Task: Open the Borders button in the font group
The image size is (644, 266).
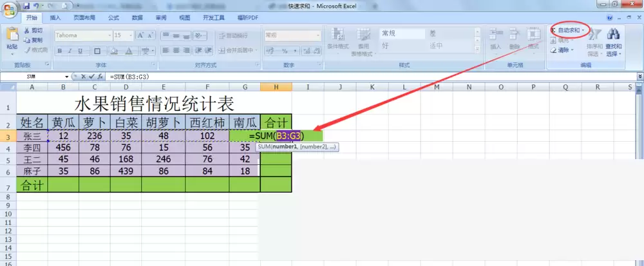Action: pyautogui.click(x=98, y=52)
